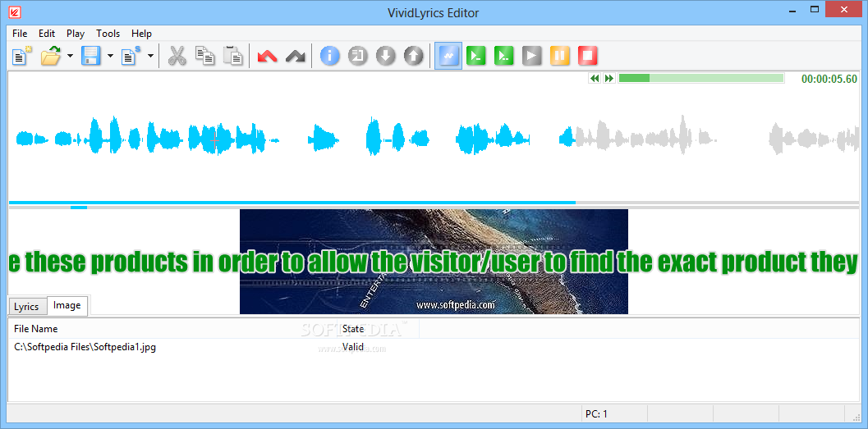The width and height of the screenshot is (868, 429).
Task: Close the VividLyrics Editor window
Action: pyautogui.click(x=845, y=9)
